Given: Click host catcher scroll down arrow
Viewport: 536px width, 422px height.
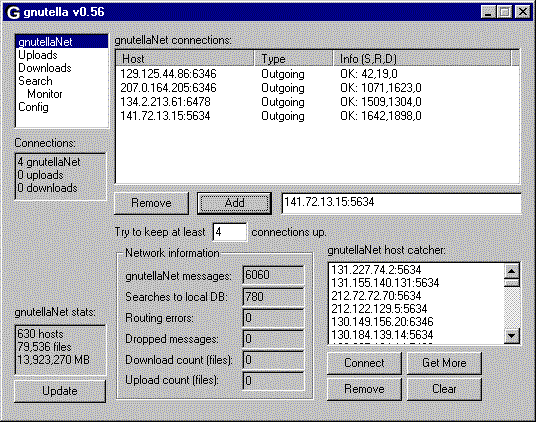Looking at the screenshot, I should click(x=512, y=336).
